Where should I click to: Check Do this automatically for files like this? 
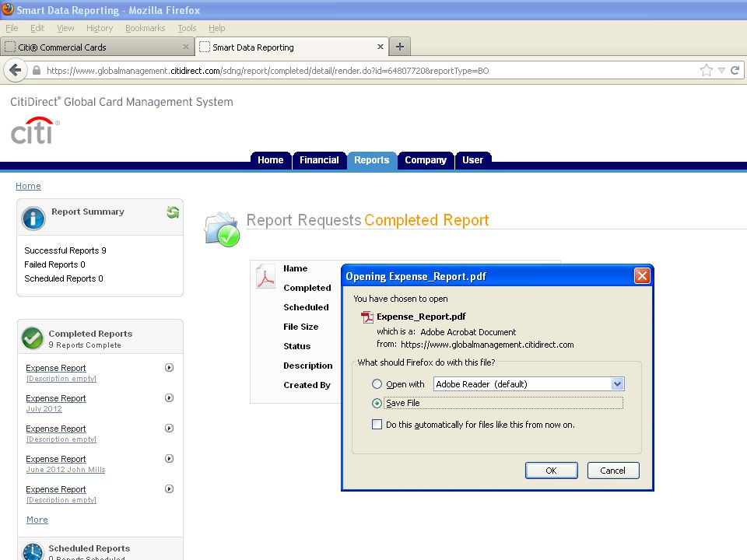pos(377,425)
